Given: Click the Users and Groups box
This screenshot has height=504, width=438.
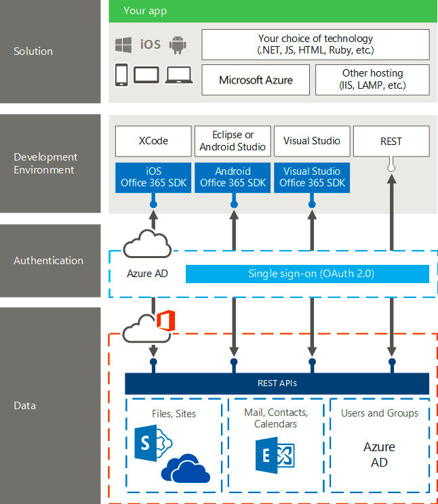Looking at the screenshot, I should tap(380, 445).
